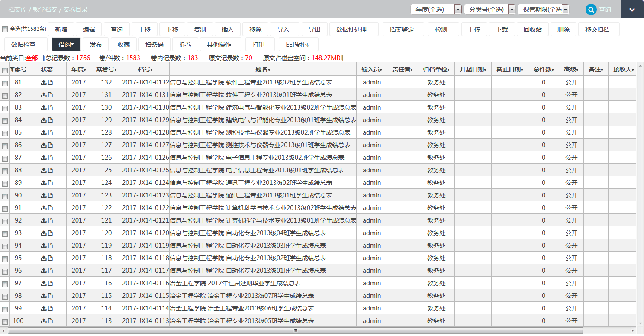Click the document icon in row 94
This screenshot has width=644, height=336.
(50, 246)
